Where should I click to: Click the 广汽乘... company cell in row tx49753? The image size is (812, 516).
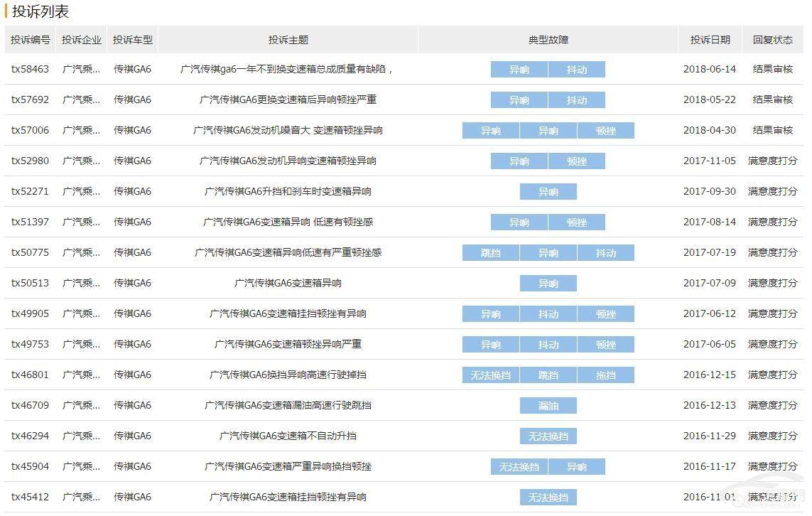(81, 344)
